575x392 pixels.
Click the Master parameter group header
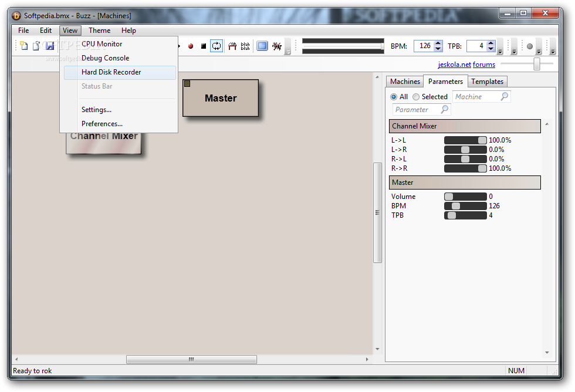[465, 183]
